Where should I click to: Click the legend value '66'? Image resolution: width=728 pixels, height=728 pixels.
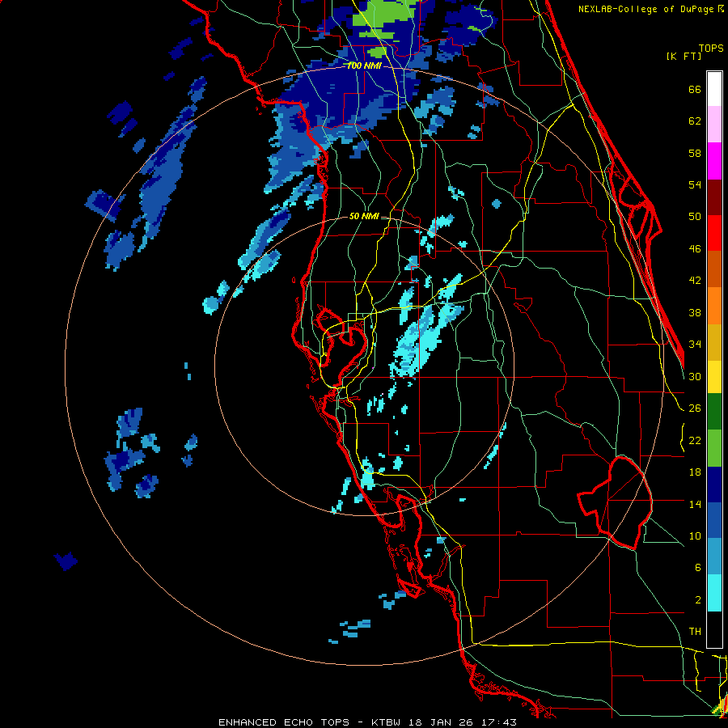click(695, 89)
